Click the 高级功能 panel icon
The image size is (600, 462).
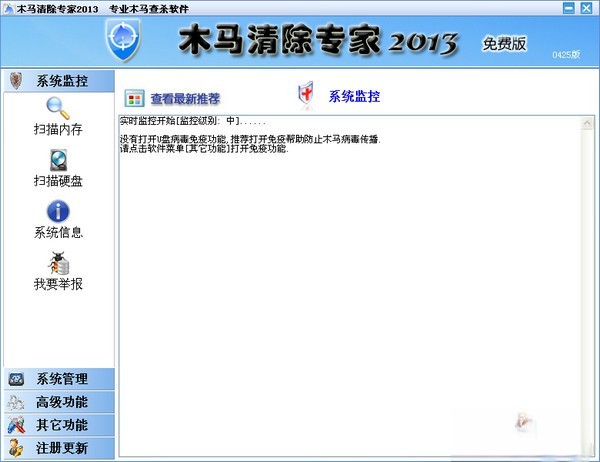pos(16,402)
